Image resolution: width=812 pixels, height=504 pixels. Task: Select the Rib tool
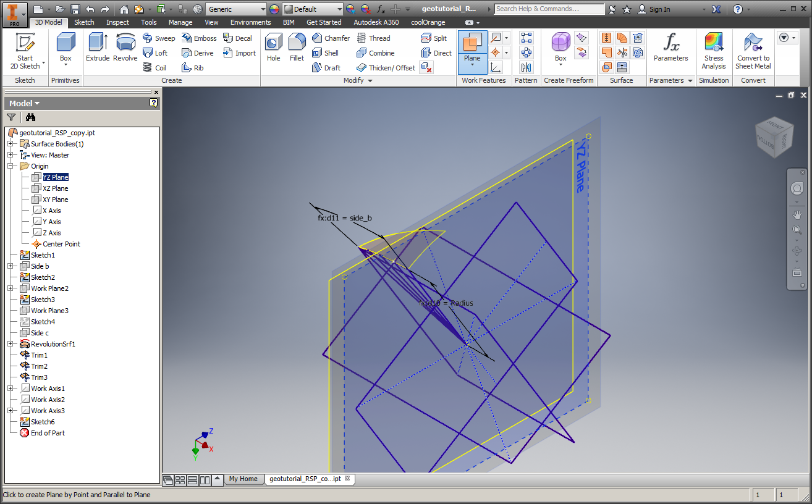coord(193,68)
